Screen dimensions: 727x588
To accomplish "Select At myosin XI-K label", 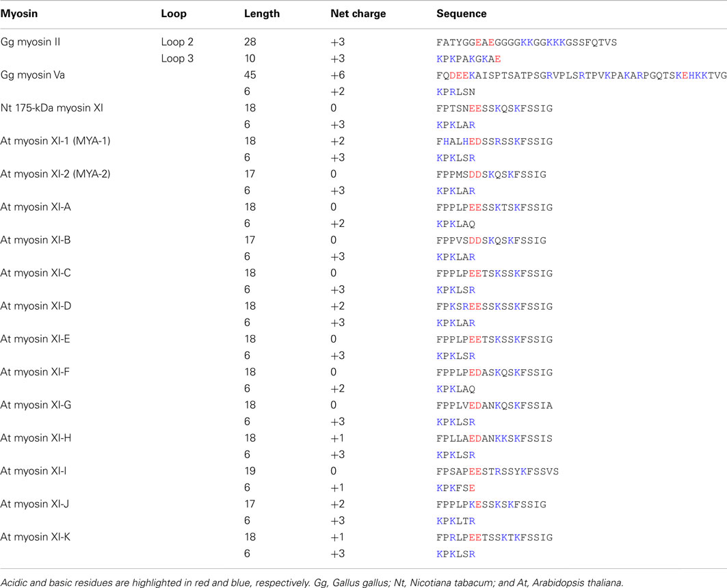I will tap(36, 537).
